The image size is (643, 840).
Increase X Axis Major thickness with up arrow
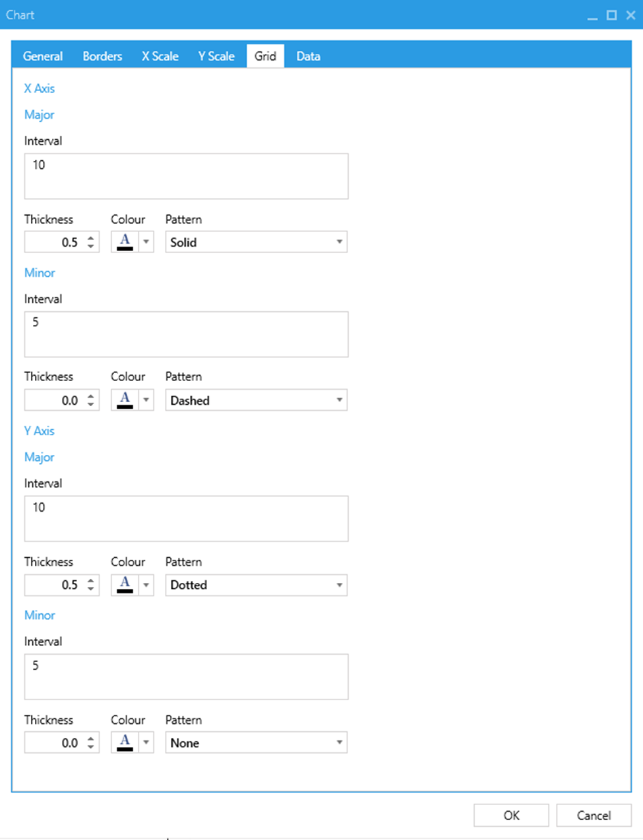[91, 237]
